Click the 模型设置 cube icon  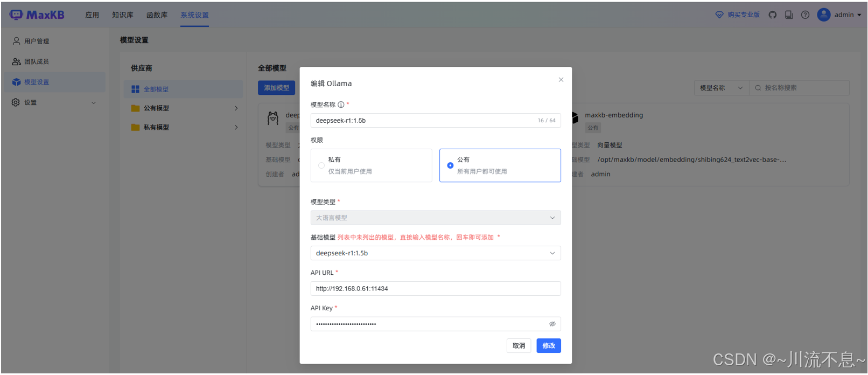point(17,82)
